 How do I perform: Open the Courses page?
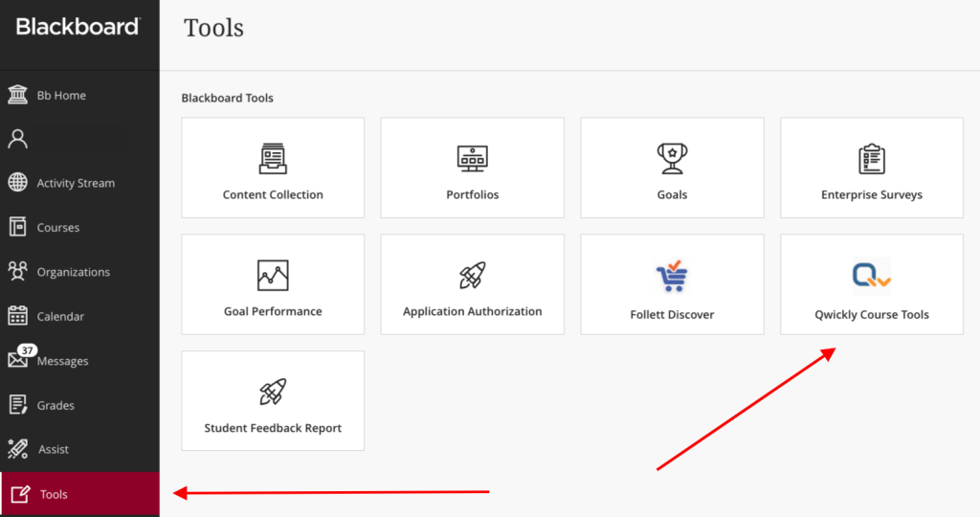[58, 228]
